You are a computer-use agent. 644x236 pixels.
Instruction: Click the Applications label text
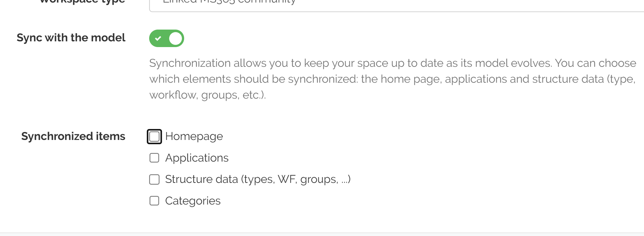(x=197, y=158)
